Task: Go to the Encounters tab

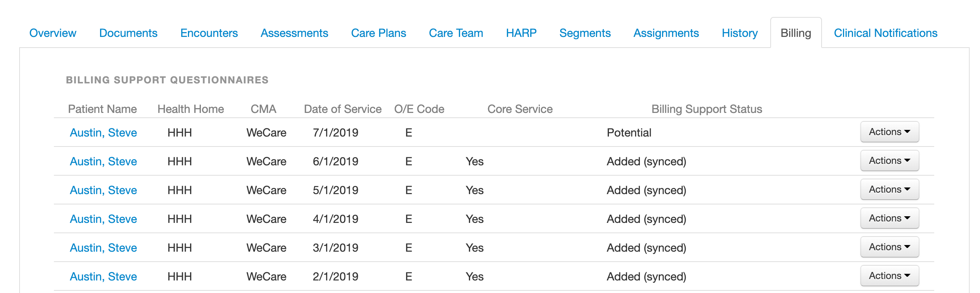Action: point(209,33)
